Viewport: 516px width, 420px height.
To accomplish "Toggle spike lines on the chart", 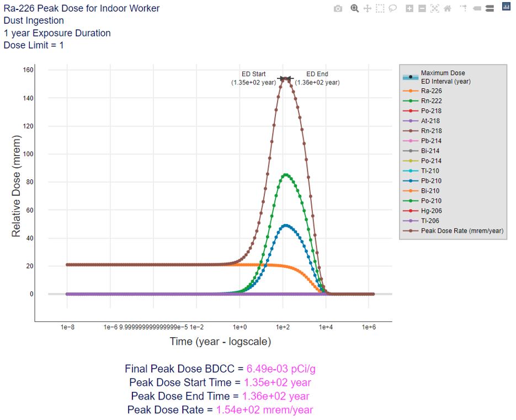I will click(463, 8).
